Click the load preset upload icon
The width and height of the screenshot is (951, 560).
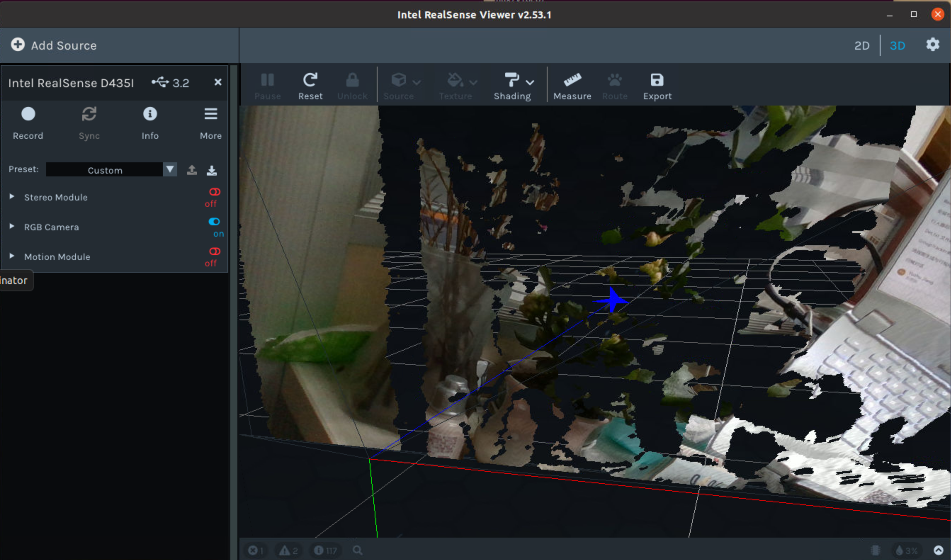(x=192, y=170)
